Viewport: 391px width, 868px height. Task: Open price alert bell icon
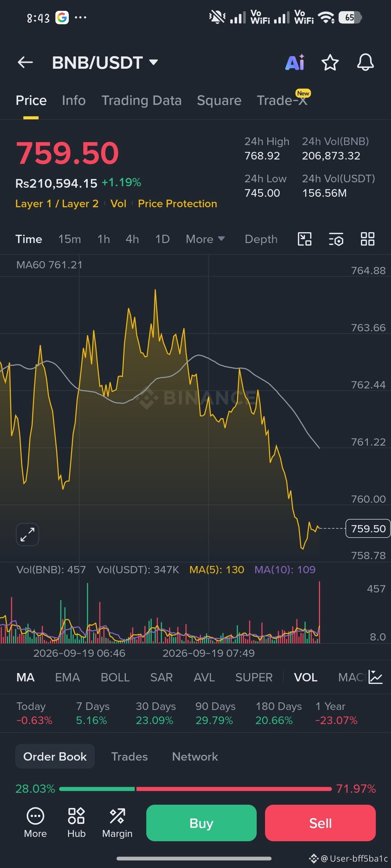coord(365,63)
